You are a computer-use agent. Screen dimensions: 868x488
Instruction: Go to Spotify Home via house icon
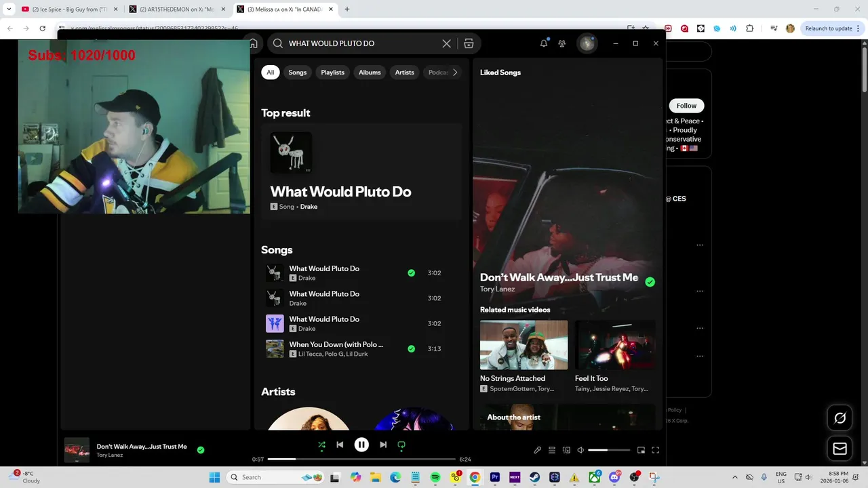254,43
